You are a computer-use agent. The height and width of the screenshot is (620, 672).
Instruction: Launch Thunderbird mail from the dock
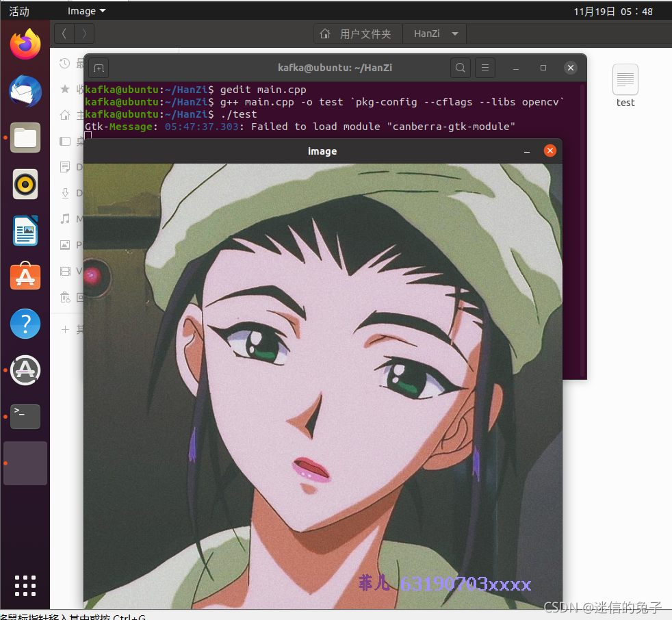[x=25, y=91]
